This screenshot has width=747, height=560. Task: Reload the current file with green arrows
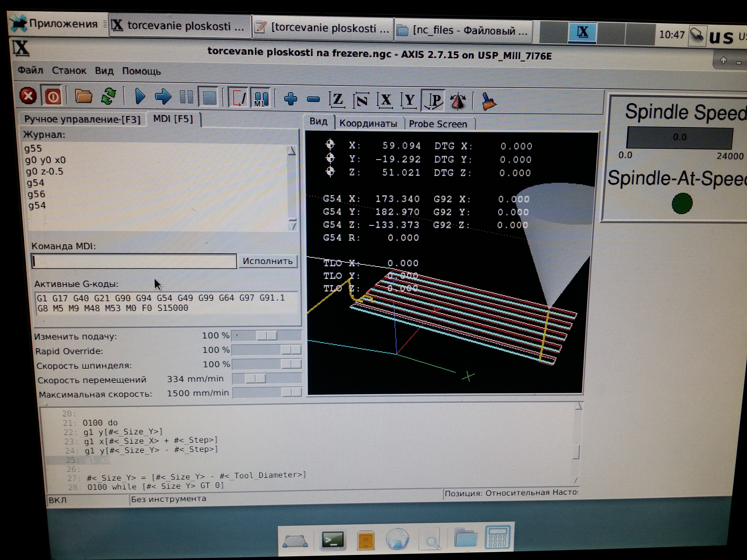pyautogui.click(x=108, y=97)
